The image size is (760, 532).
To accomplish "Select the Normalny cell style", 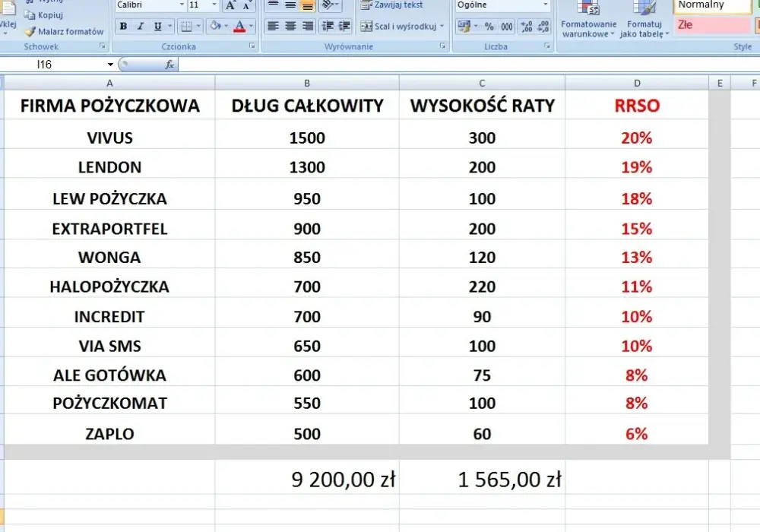I will click(711, 6).
